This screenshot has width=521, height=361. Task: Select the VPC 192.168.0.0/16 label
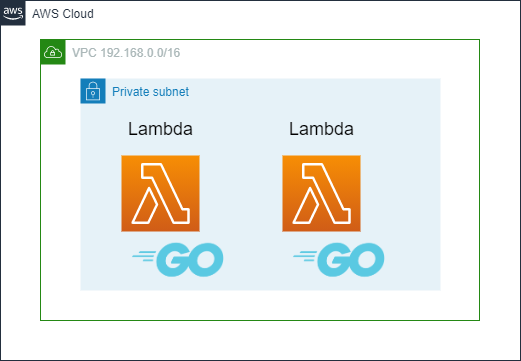tap(126, 53)
